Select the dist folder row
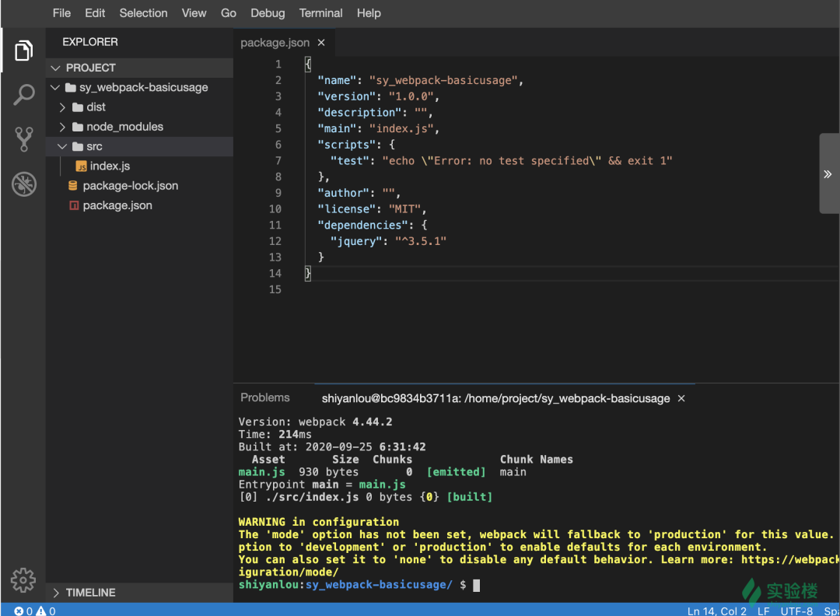The height and width of the screenshot is (616, 840). pyautogui.click(x=139, y=107)
